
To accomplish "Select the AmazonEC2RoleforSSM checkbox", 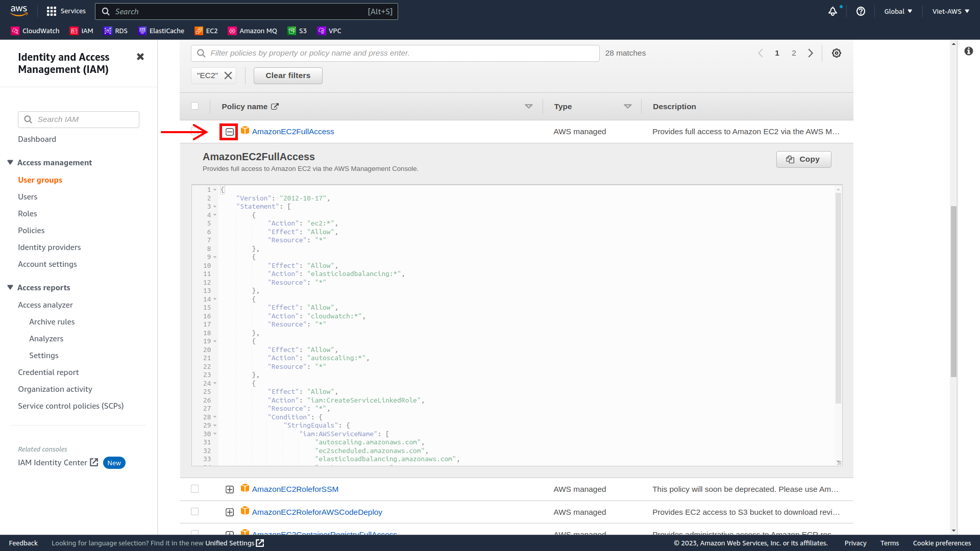I will [x=195, y=489].
